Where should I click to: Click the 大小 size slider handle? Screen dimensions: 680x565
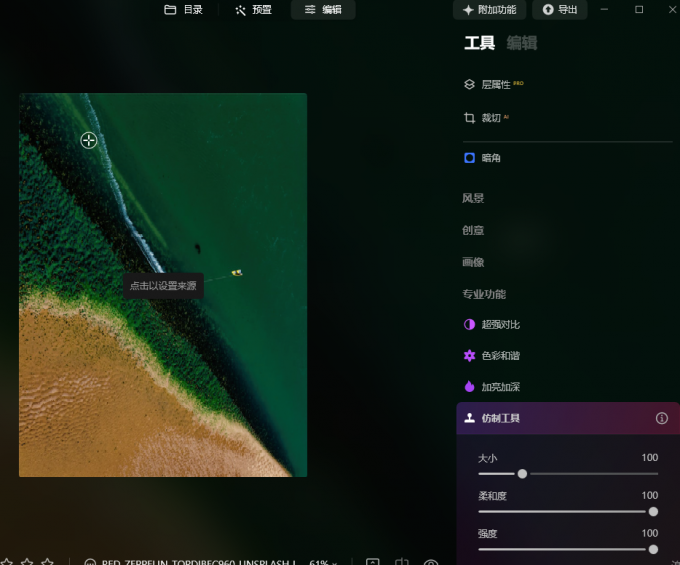click(x=522, y=473)
